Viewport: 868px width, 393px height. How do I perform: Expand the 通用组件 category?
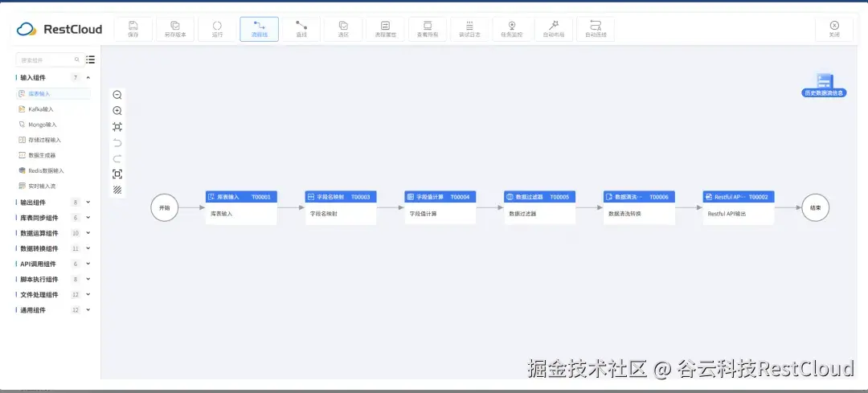[x=88, y=310]
